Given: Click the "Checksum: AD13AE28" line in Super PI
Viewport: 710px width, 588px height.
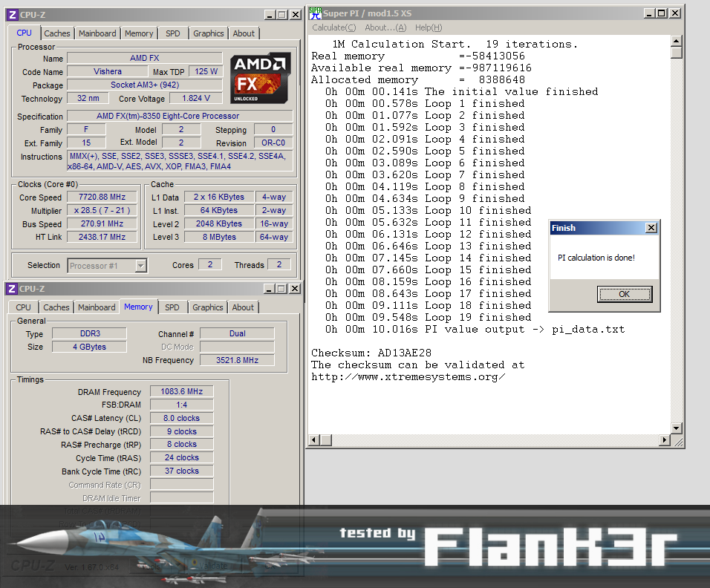Looking at the screenshot, I should click(x=371, y=353).
